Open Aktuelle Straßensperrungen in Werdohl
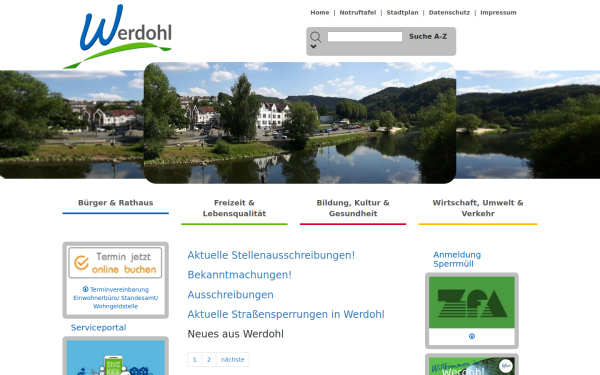 pos(286,314)
